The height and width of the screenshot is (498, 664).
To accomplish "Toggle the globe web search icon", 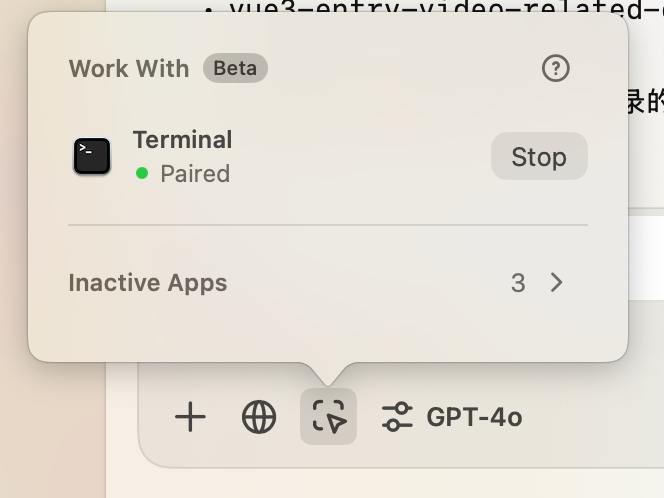I will 259,417.
